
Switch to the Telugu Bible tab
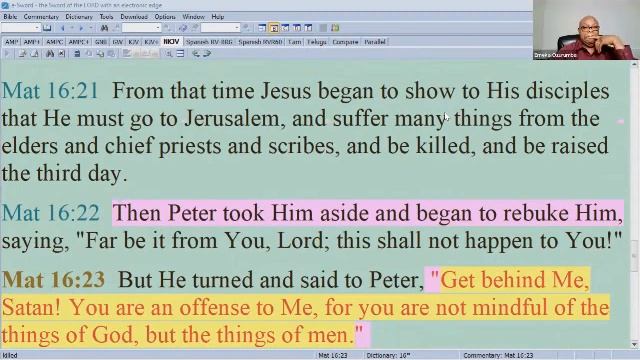click(x=317, y=42)
